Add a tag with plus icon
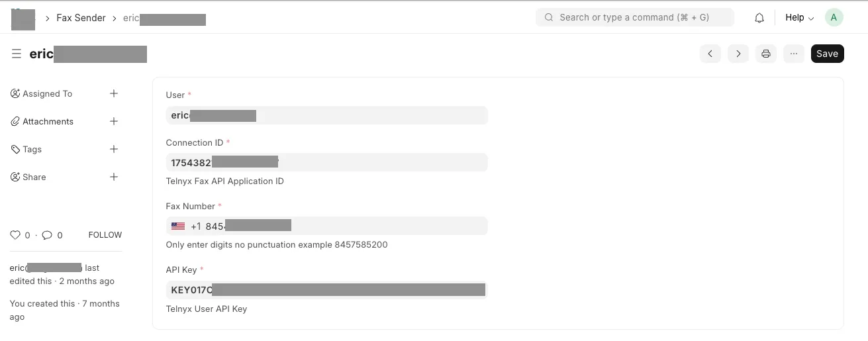The height and width of the screenshot is (341, 868). click(114, 149)
